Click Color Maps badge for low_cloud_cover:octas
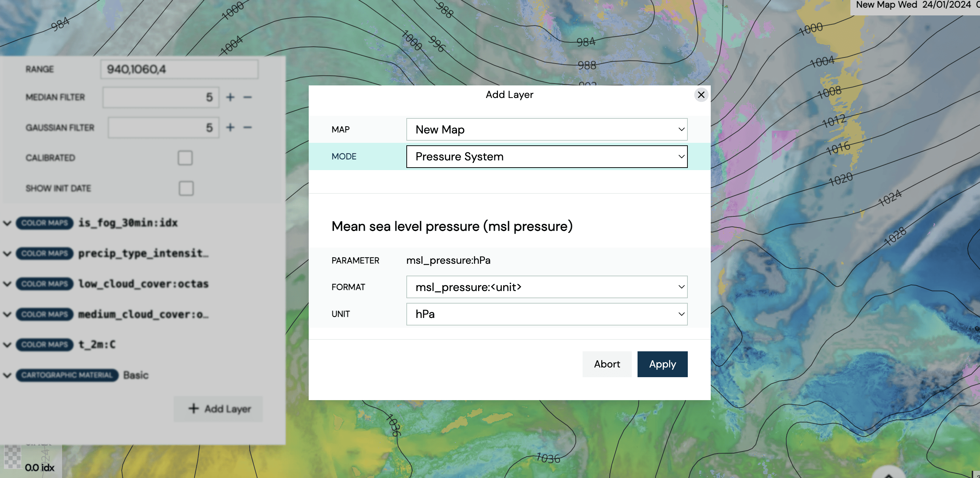This screenshot has height=478, width=980. pyautogui.click(x=45, y=284)
